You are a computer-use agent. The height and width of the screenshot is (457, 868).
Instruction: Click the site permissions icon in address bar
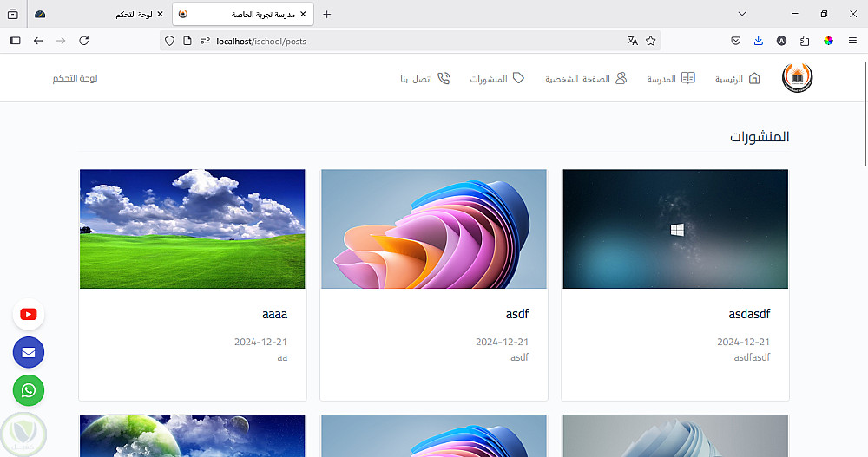point(205,41)
